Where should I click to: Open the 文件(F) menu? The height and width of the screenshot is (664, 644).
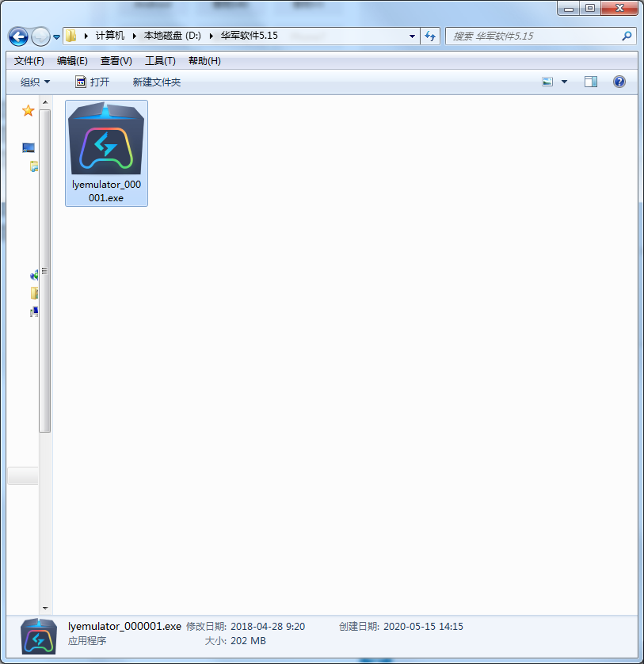point(29,61)
